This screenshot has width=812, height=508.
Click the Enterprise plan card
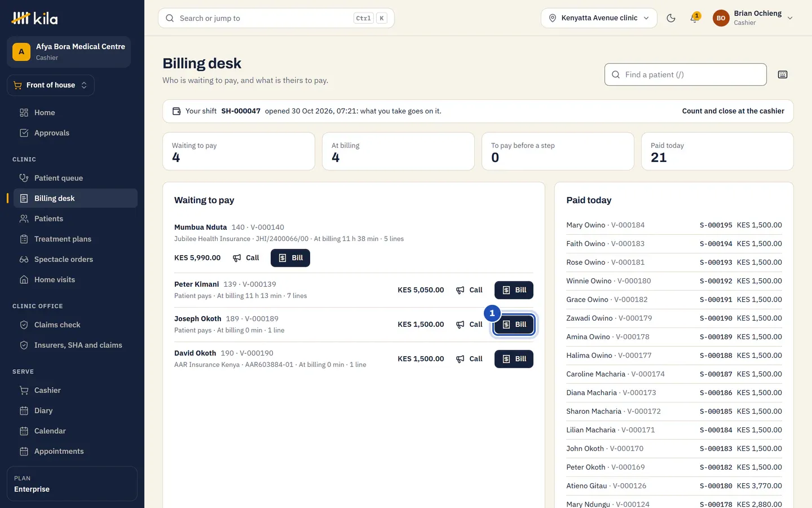point(72,484)
